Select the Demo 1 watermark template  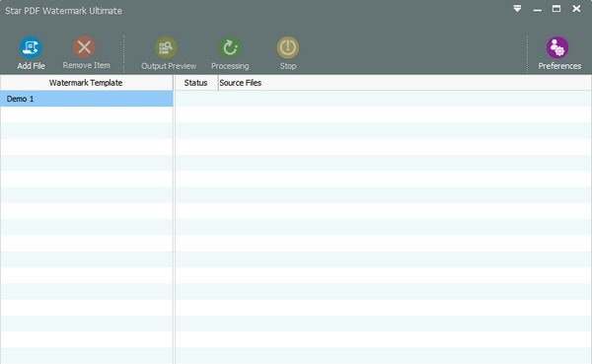pyautogui.click(x=87, y=99)
